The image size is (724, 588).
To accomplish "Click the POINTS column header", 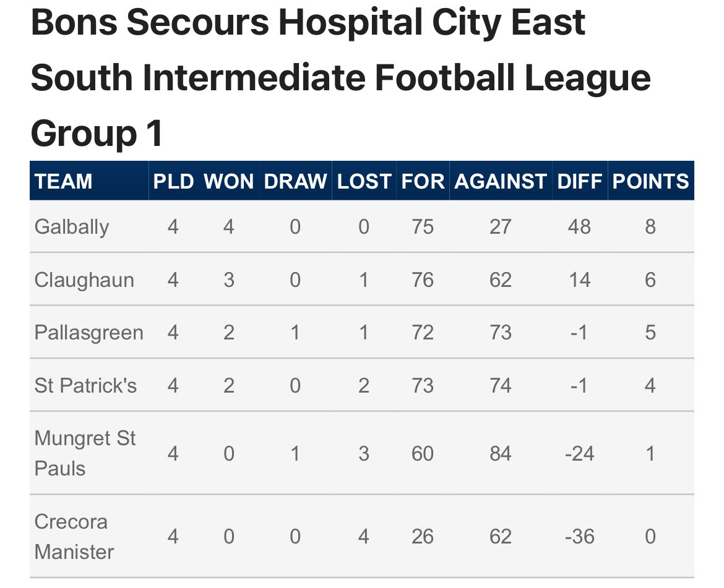I will click(650, 181).
